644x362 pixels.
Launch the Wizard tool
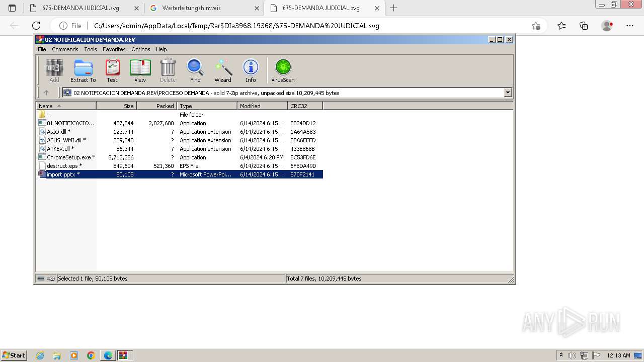coord(223,70)
